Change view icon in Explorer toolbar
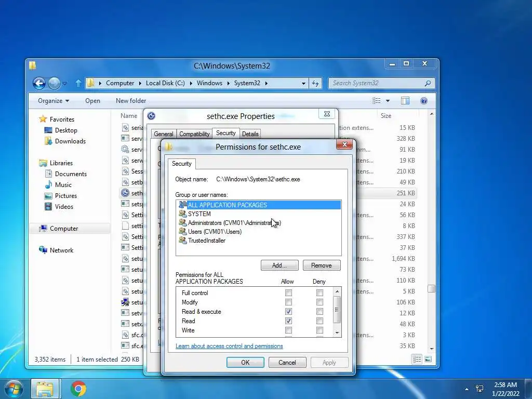The height and width of the screenshot is (399, 532). click(376, 101)
